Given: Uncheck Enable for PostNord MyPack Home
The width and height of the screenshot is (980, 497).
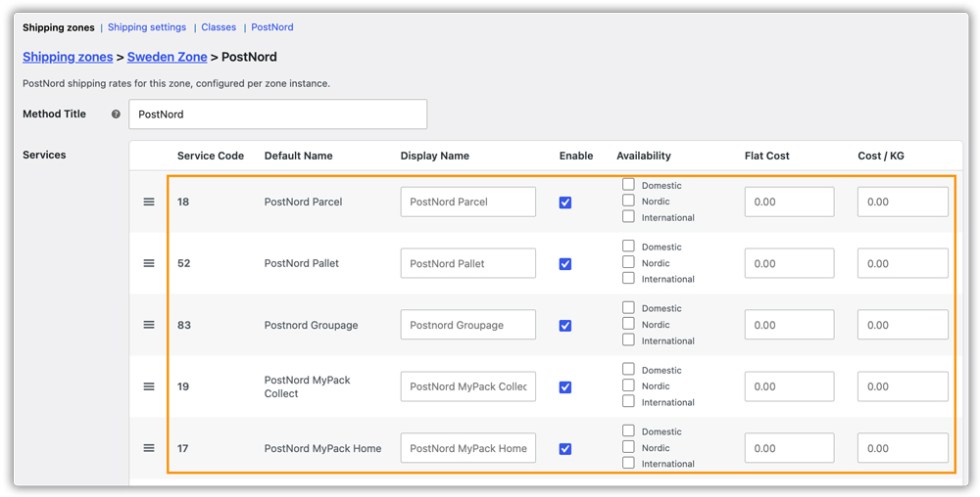Looking at the screenshot, I should 565,449.
